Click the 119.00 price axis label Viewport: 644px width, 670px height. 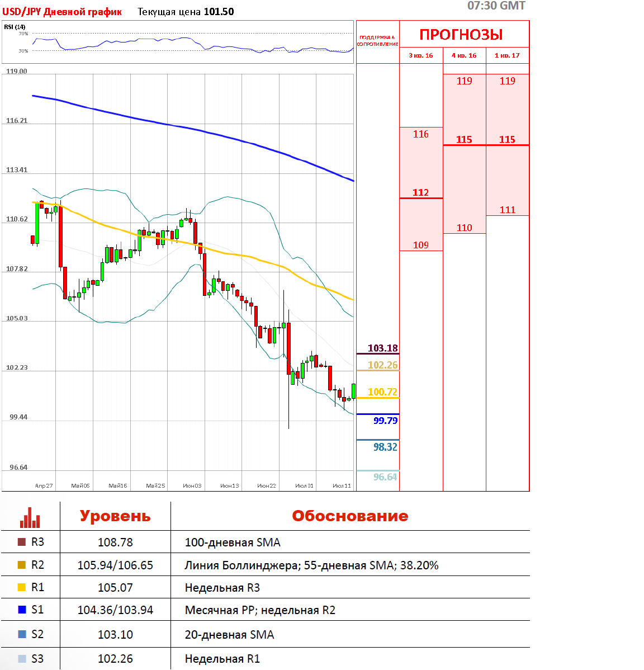tap(17, 72)
